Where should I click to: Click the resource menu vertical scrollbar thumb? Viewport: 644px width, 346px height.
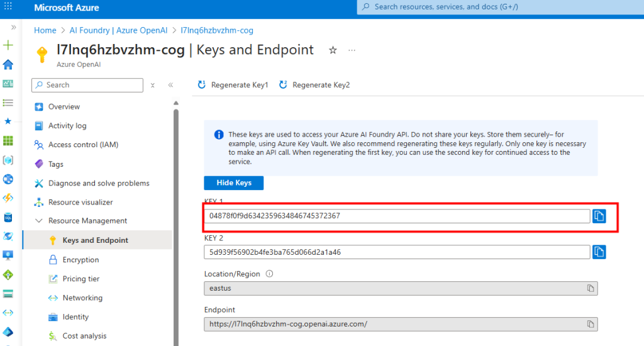[176, 228]
